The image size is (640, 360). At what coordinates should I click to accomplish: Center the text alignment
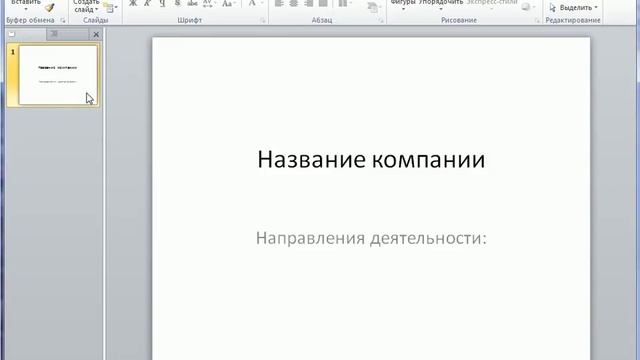click(x=293, y=4)
